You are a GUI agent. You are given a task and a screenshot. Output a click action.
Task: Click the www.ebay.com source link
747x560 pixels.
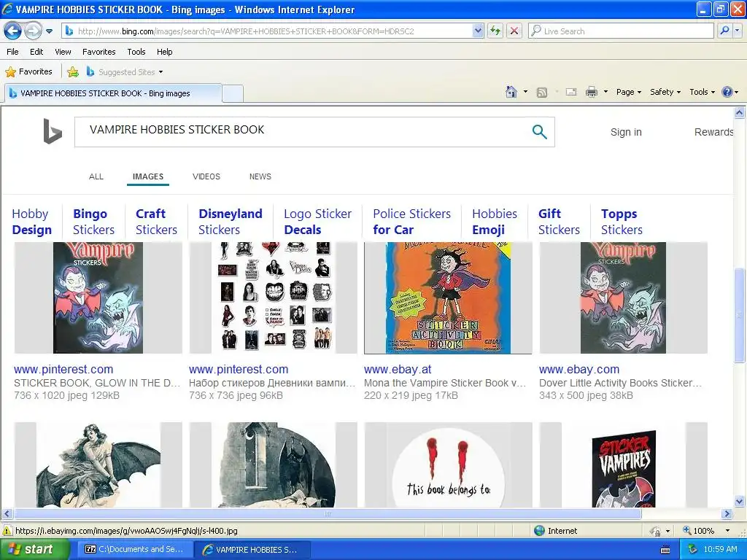tap(578, 369)
